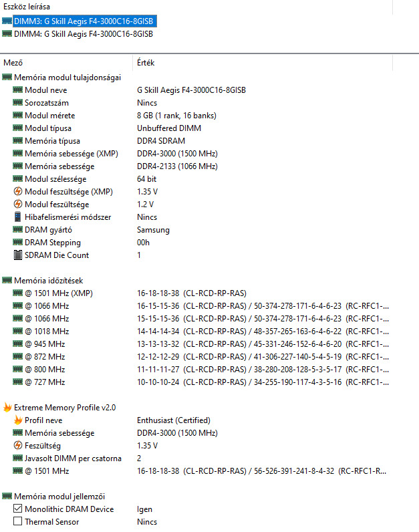The width and height of the screenshot is (419, 532).
Task: Click the memory icon next to DIMM3
Action: [x=7, y=21]
